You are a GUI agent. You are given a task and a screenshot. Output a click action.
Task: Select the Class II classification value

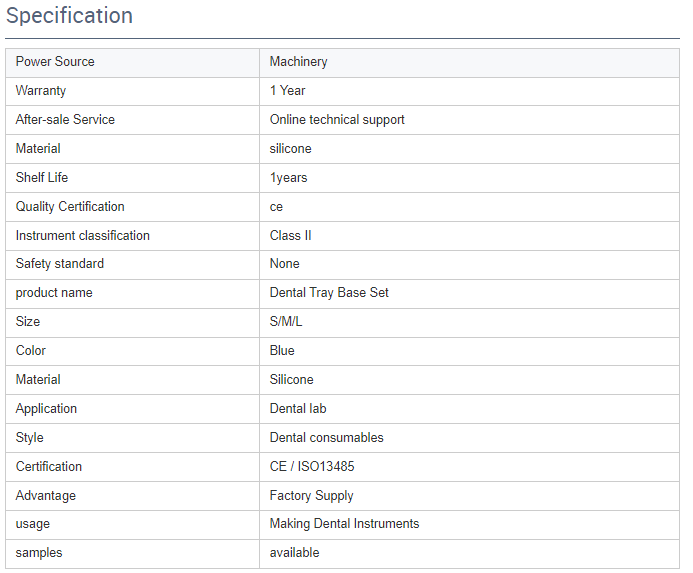pyautogui.click(x=290, y=236)
